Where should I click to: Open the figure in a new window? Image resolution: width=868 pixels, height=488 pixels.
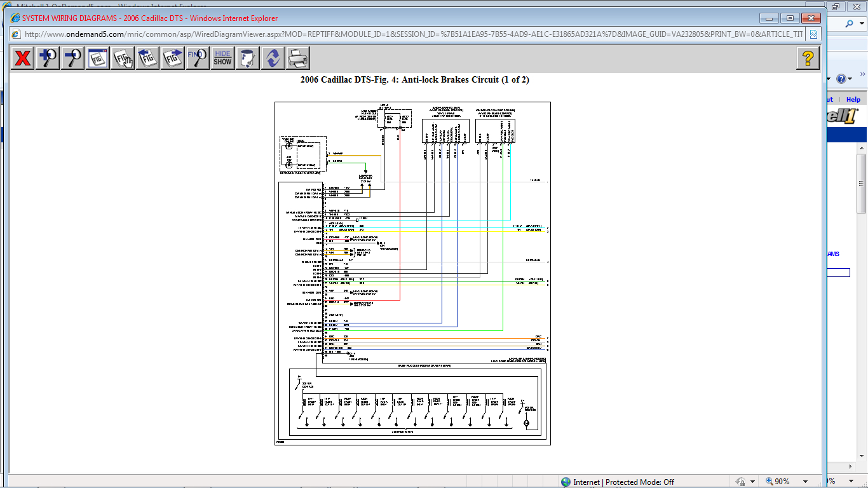click(x=98, y=58)
